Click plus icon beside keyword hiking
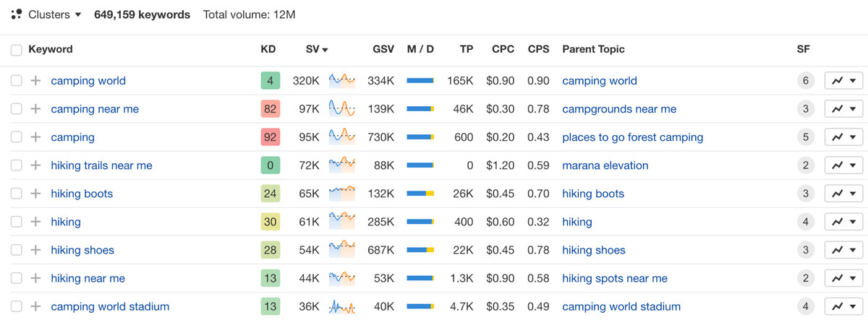Image resolution: width=868 pixels, height=320 pixels. pyautogui.click(x=35, y=222)
